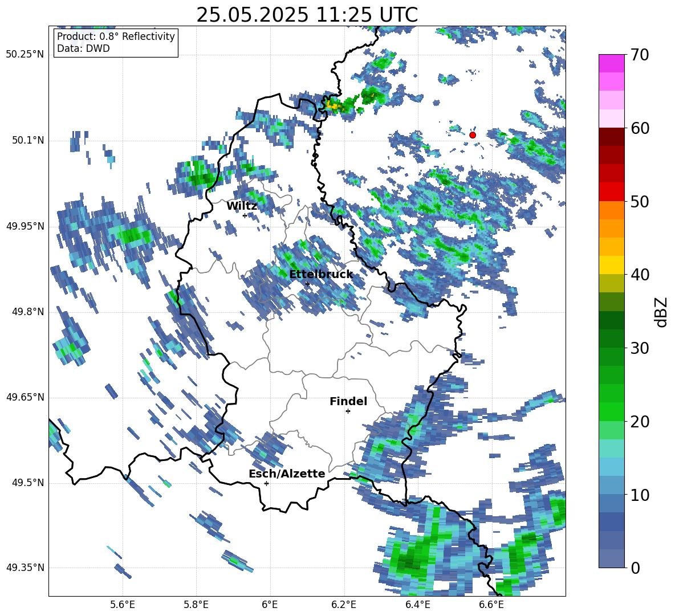The width and height of the screenshot is (675, 616).
Task: Click the Wiltz station cross marker
Action: pos(245,215)
